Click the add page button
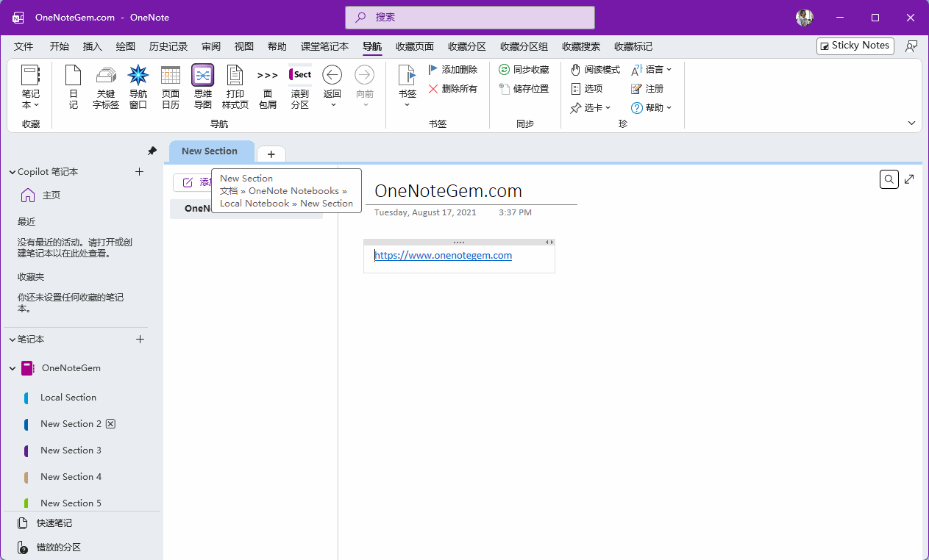Viewport: 929px width, 560px height. tap(193, 182)
